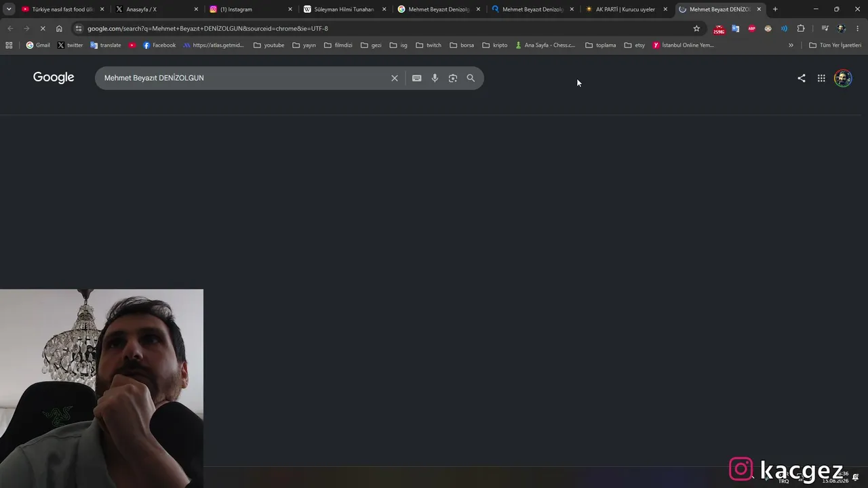Open the borsa bookmarks folder
The width and height of the screenshot is (868, 488).
point(462,45)
